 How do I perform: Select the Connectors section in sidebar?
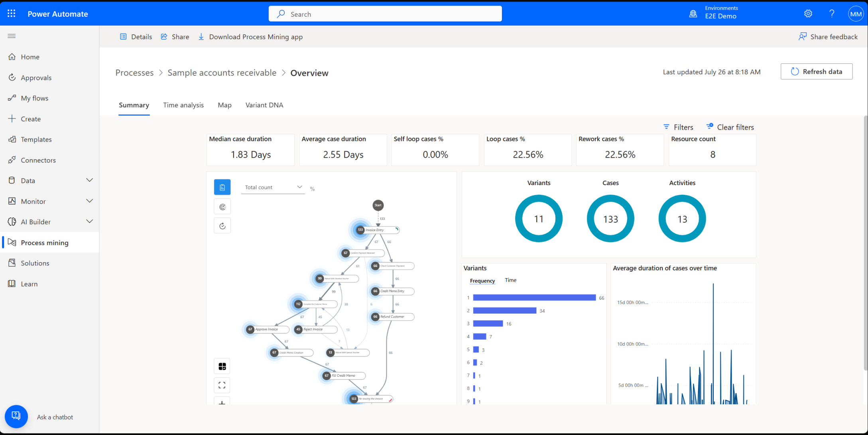(38, 160)
